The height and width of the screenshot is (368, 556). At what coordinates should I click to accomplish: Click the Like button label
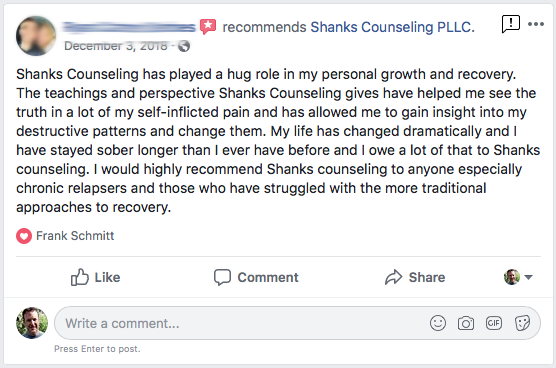107,277
